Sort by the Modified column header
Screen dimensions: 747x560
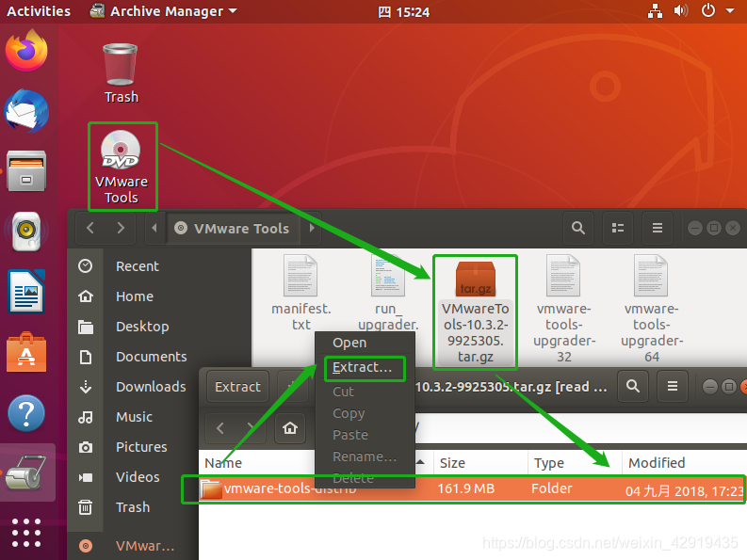point(684,463)
